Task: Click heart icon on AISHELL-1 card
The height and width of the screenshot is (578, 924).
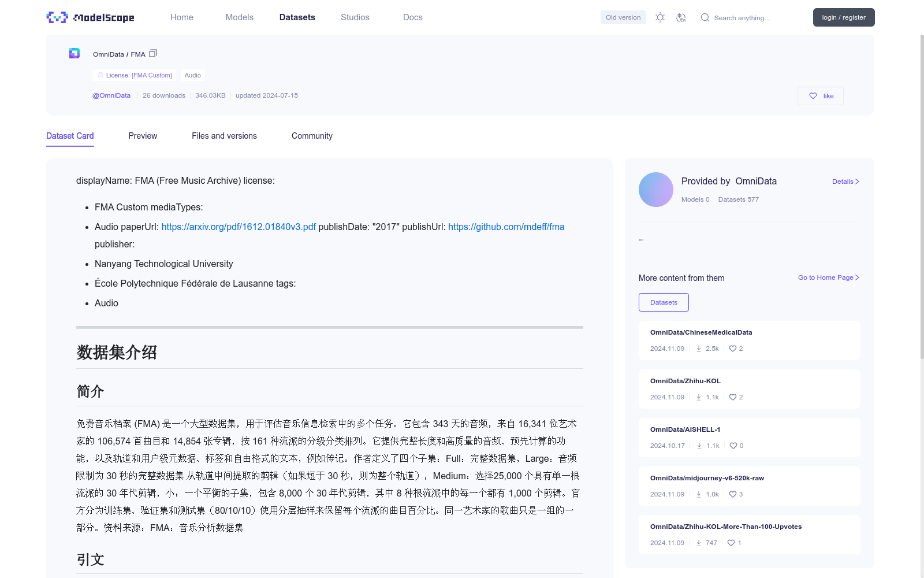Action: pyautogui.click(x=733, y=446)
